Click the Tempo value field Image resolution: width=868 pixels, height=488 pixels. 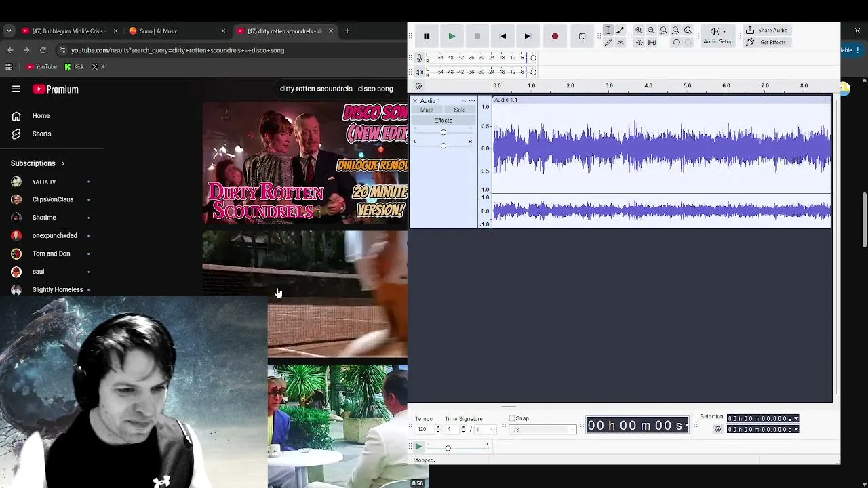point(423,430)
